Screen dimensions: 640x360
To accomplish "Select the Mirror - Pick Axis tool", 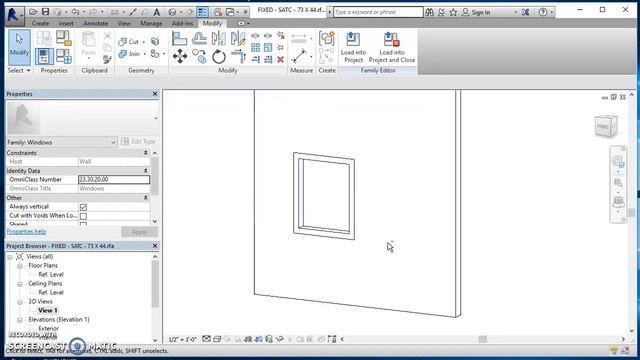I will pos(218,39).
